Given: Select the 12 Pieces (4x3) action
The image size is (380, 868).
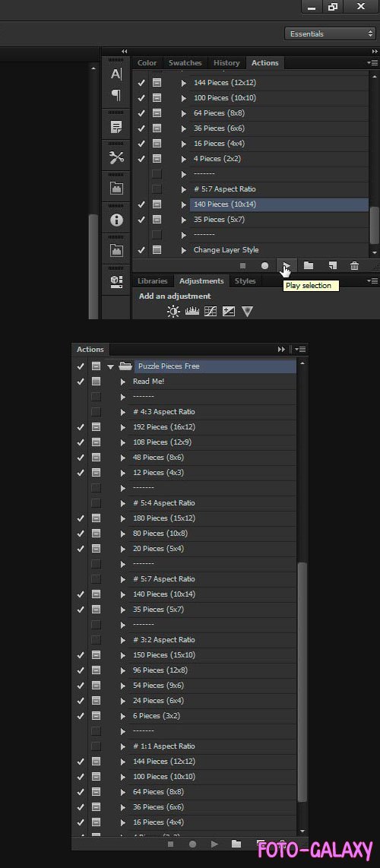Looking at the screenshot, I should (x=212, y=473).
